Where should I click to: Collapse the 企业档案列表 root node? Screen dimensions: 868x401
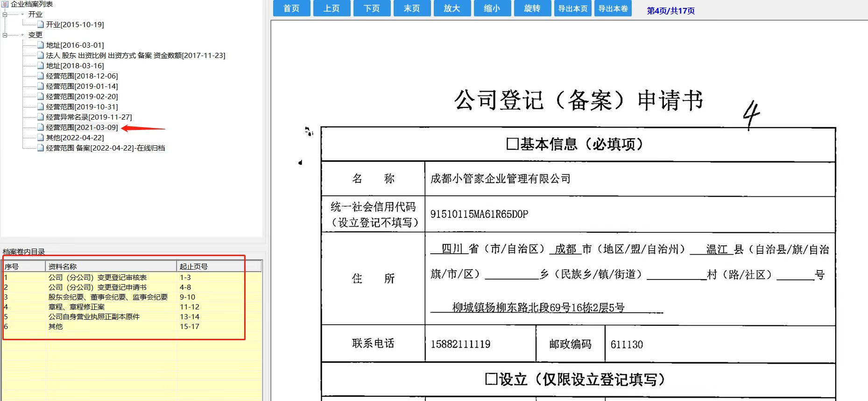coord(5,4)
